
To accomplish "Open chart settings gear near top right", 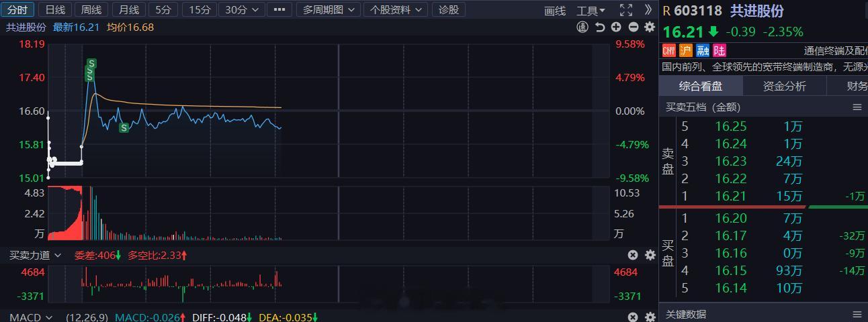I will pos(649,27).
